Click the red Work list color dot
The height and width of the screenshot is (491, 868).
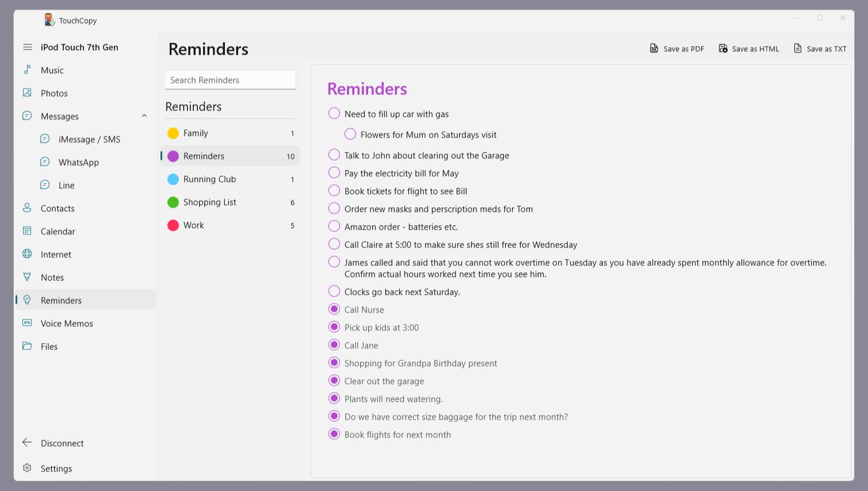(173, 225)
